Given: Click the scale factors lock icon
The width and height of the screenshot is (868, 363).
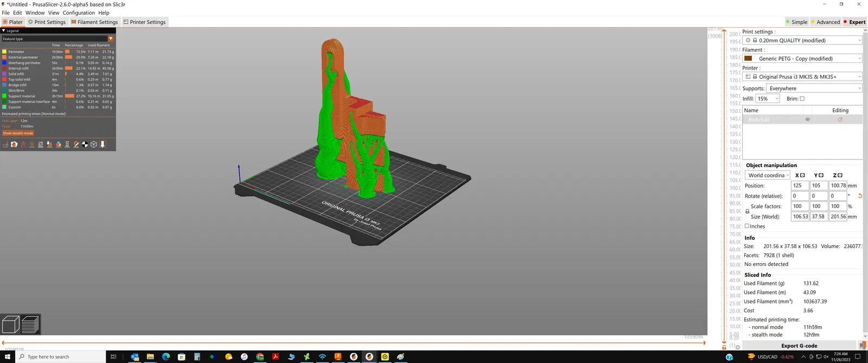Looking at the screenshot, I should coord(747,211).
